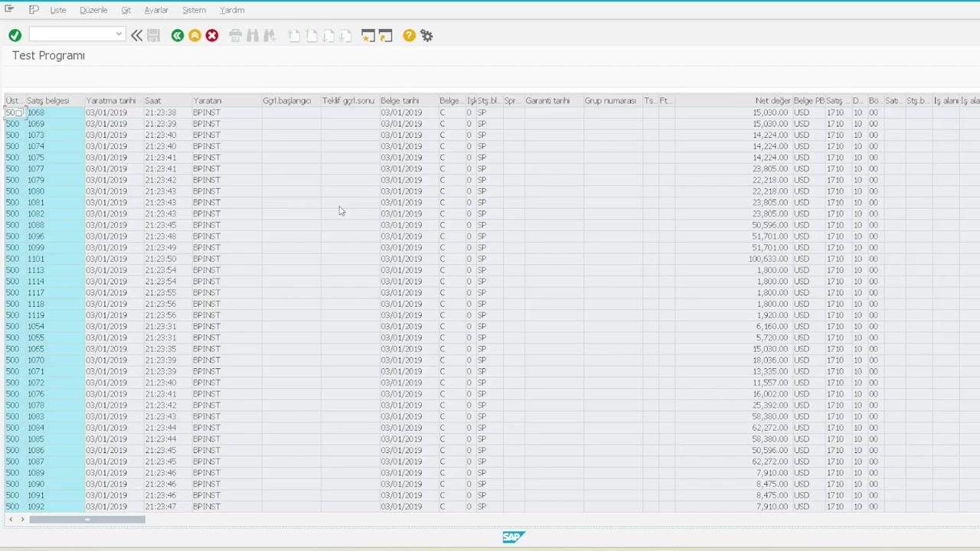Click the Print icon in toolbar

point(236,35)
